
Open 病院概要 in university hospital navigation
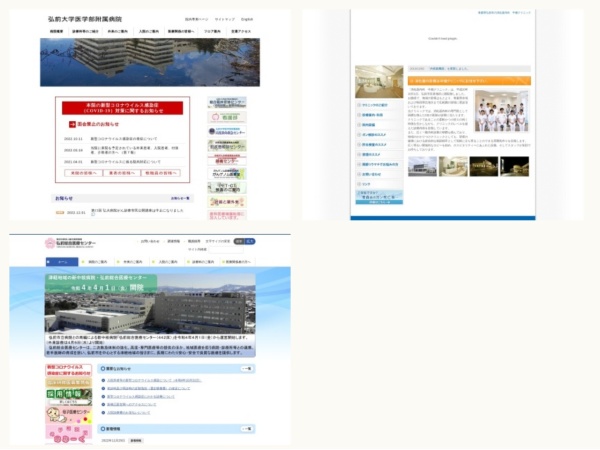click(57, 31)
